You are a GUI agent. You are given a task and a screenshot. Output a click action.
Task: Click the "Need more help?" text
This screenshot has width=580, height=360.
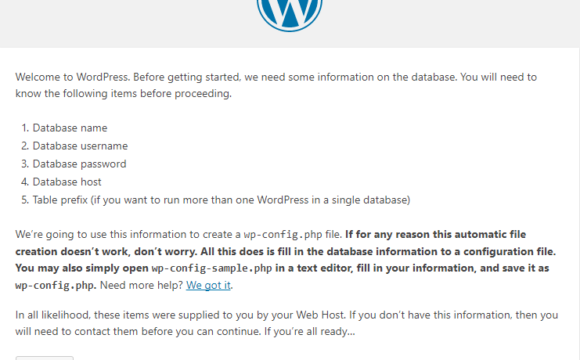coord(141,285)
